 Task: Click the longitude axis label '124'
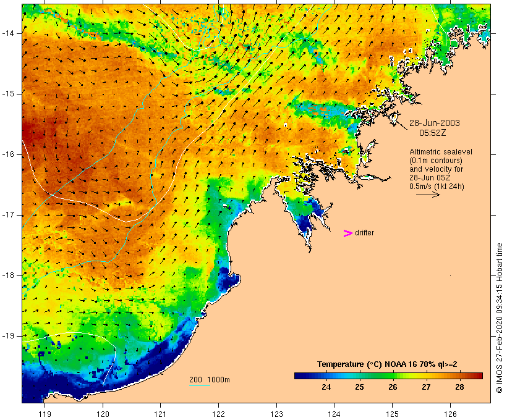tap(334, 414)
